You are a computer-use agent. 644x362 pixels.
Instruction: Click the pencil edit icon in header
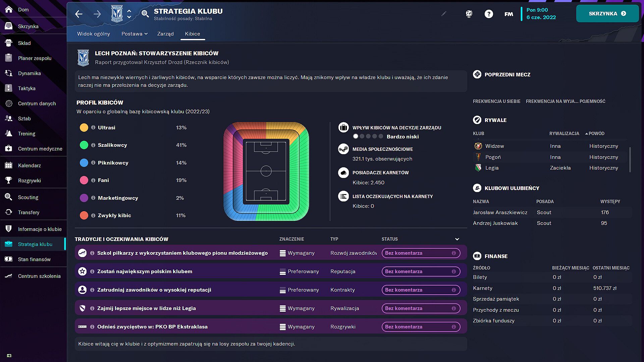(x=444, y=14)
